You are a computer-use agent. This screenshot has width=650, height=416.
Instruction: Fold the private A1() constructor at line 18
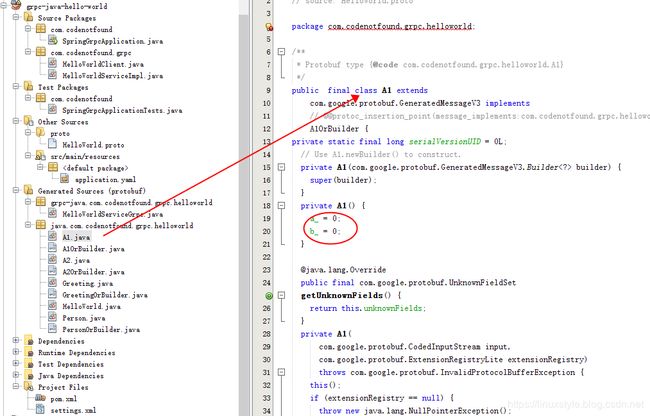pyautogui.click(x=281, y=206)
